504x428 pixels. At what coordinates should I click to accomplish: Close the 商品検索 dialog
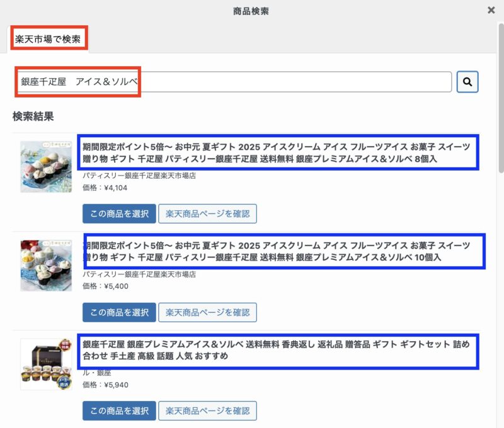coord(491,10)
